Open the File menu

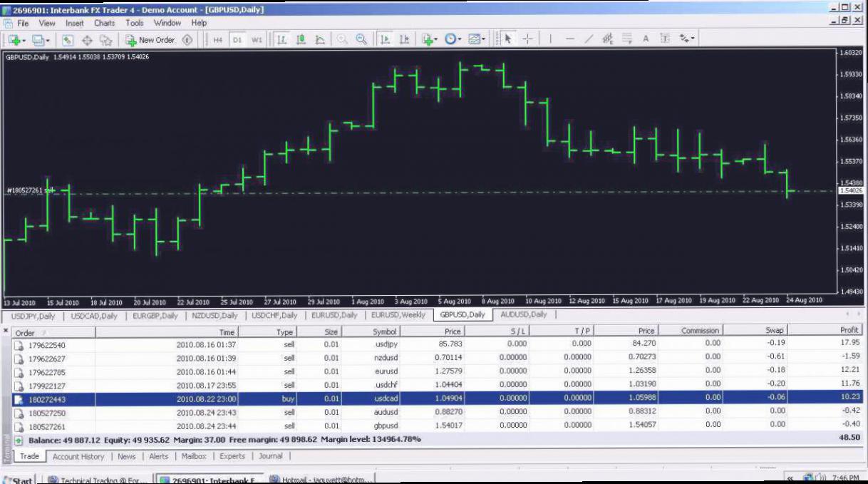pyautogui.click(x=23, y=23)
